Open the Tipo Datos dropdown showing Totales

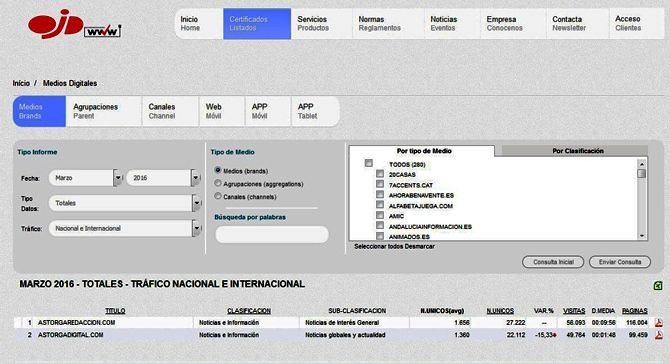(x=125, y=203)
